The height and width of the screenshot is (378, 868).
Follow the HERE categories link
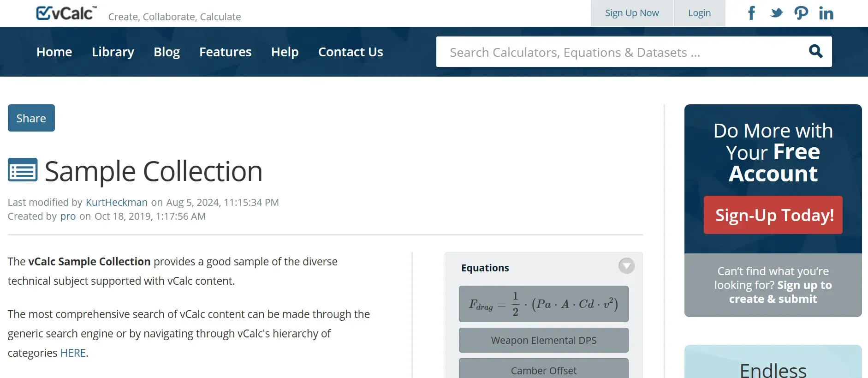click(73, 353)
